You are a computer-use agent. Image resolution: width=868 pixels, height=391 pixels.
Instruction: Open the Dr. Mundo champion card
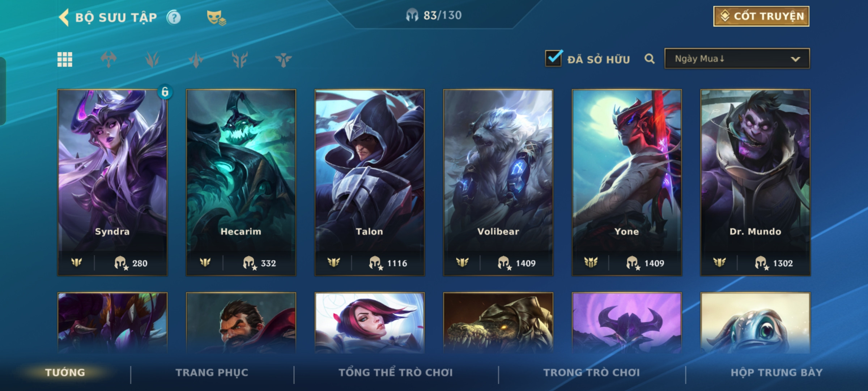(755, 182)
